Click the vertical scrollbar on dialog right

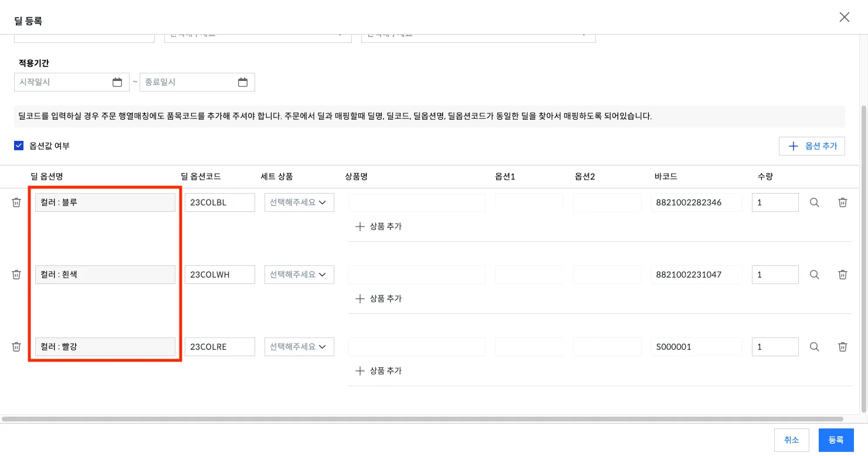[x=864, y=258]
